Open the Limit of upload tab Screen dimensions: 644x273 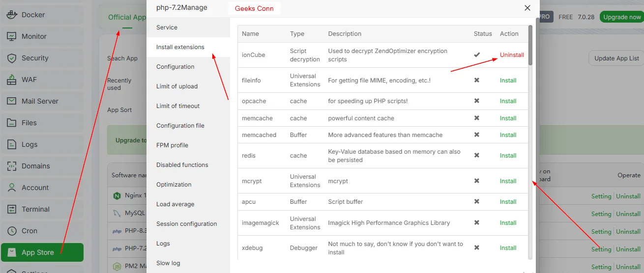[188, 86]
